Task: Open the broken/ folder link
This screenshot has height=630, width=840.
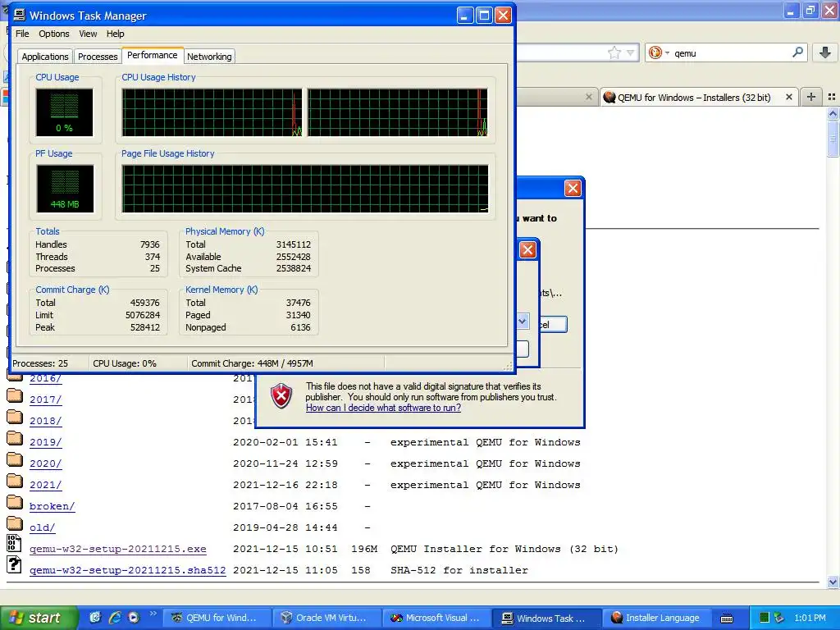Action: pyautogui.click(x=52, y=506)
